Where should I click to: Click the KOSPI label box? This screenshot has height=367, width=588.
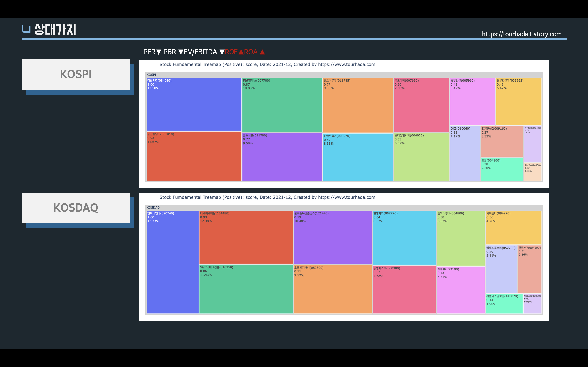76,74
